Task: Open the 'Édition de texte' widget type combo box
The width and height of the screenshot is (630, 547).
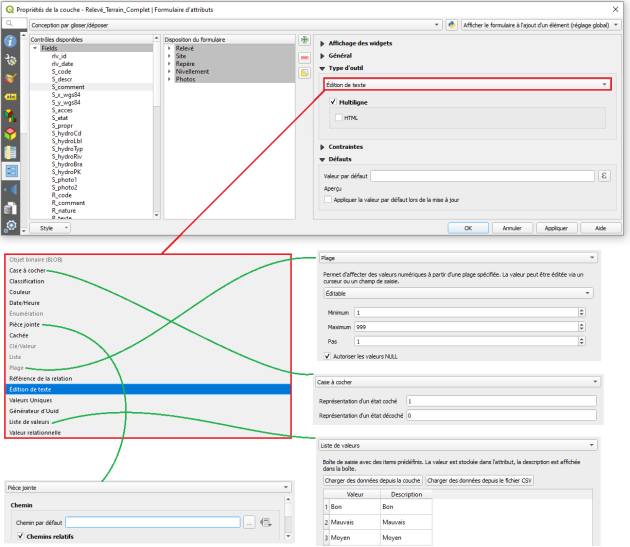Action: (467, 84)
